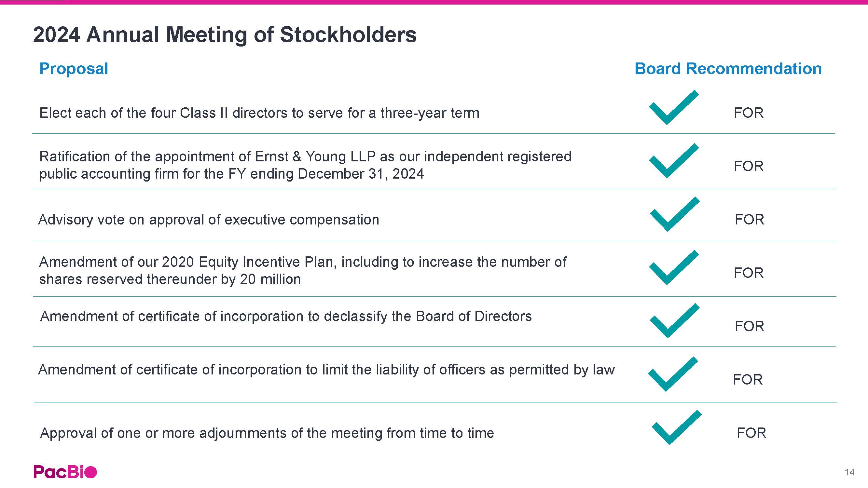Click the checkmark for declassifying the Board
The width and height of the screenshot is (868, 488).
point(674,321)
